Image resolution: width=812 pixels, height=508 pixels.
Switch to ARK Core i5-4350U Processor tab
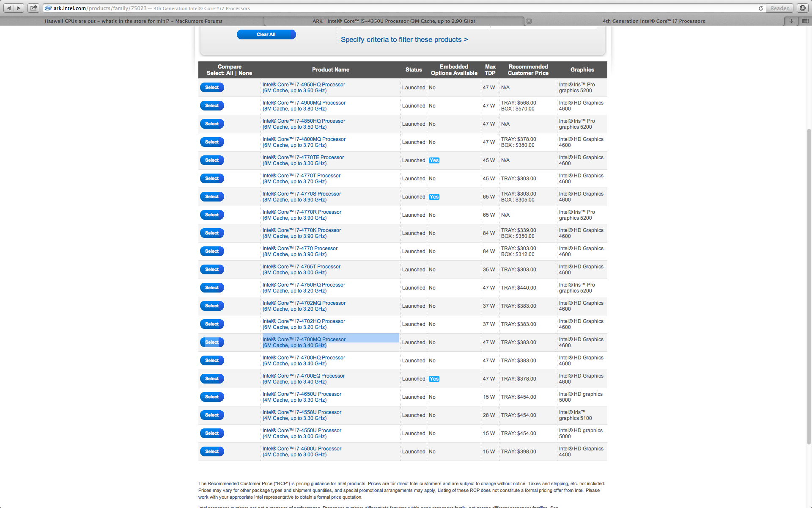pyautogui.click(x=394, y=21)
